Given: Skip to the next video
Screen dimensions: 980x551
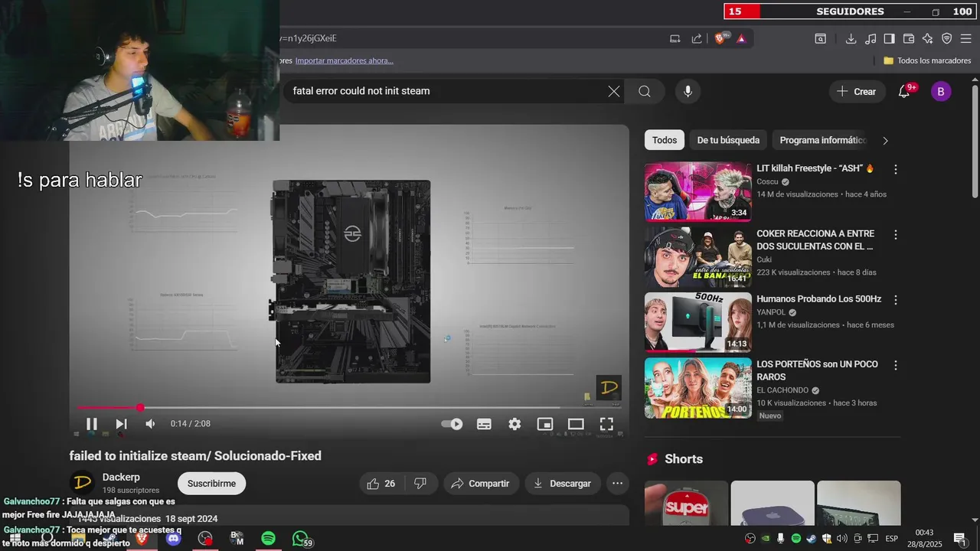Looking at the screenshot, I should (x=121, y=424).
